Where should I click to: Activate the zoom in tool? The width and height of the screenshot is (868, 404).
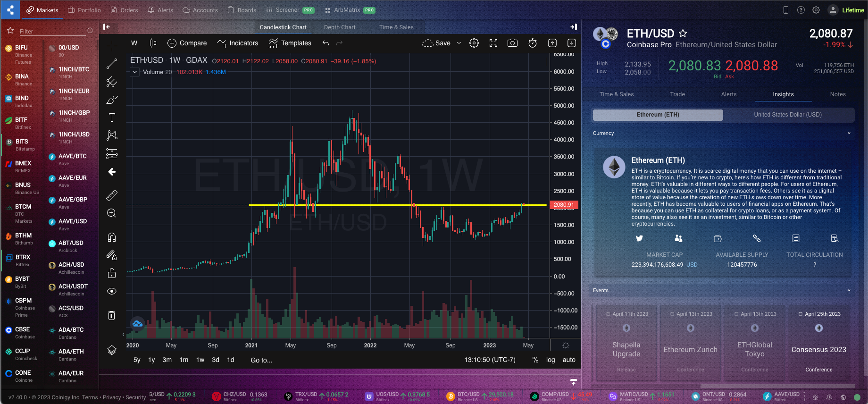click(112, 213)
